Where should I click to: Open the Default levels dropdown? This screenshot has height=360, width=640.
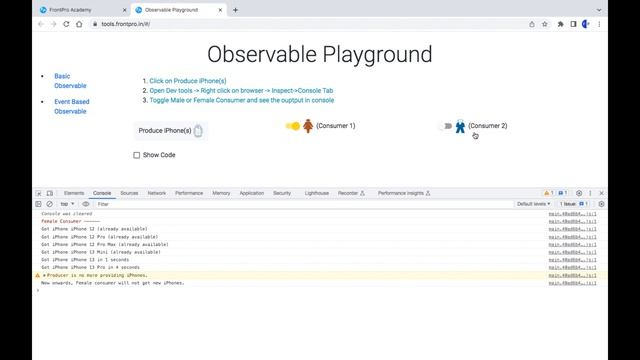[x=533, y=204]
